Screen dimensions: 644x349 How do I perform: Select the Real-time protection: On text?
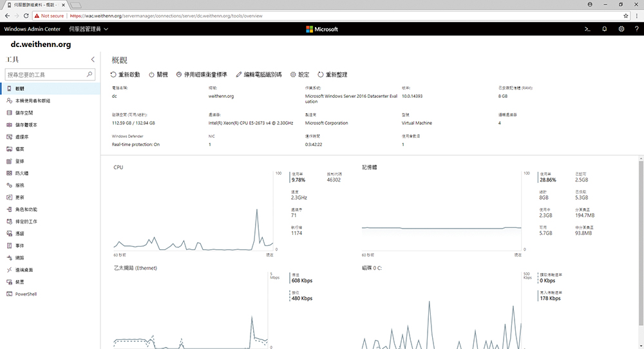pyautogui.click(x=135, y=144)
